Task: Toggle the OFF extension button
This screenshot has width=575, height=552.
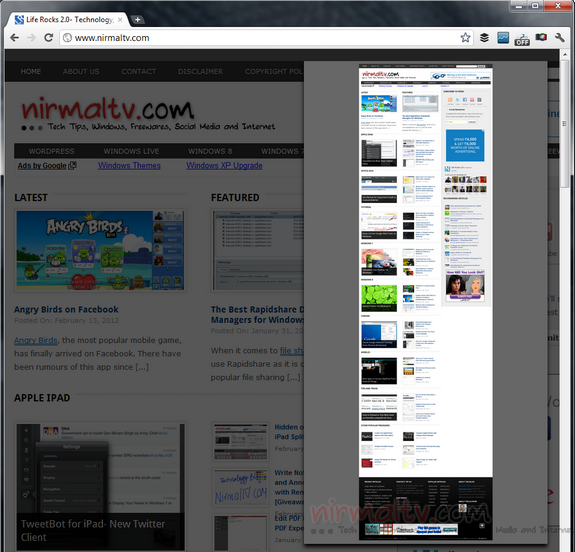Action: 522,39
